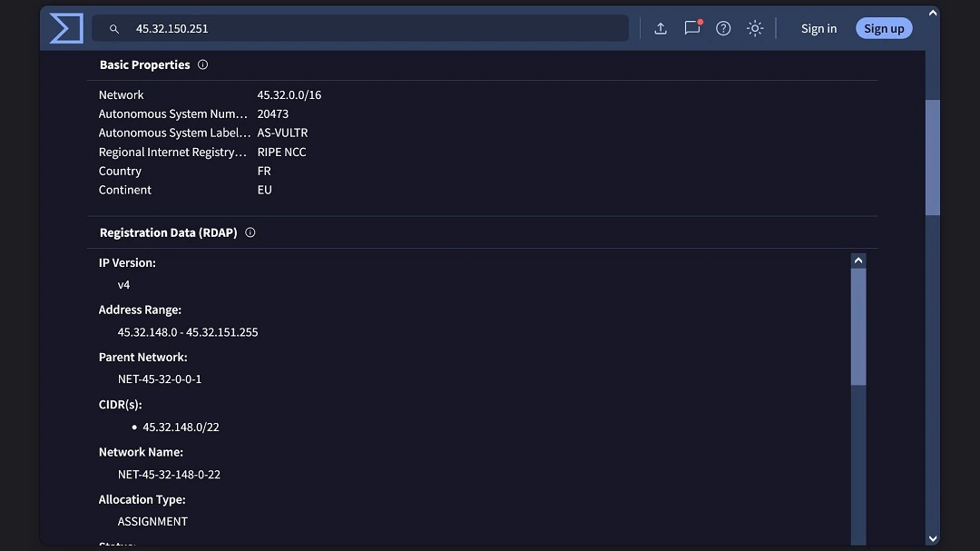Screen dimensions: 980x551
Task: Click the Sign in link
Action: click(818, 28)
